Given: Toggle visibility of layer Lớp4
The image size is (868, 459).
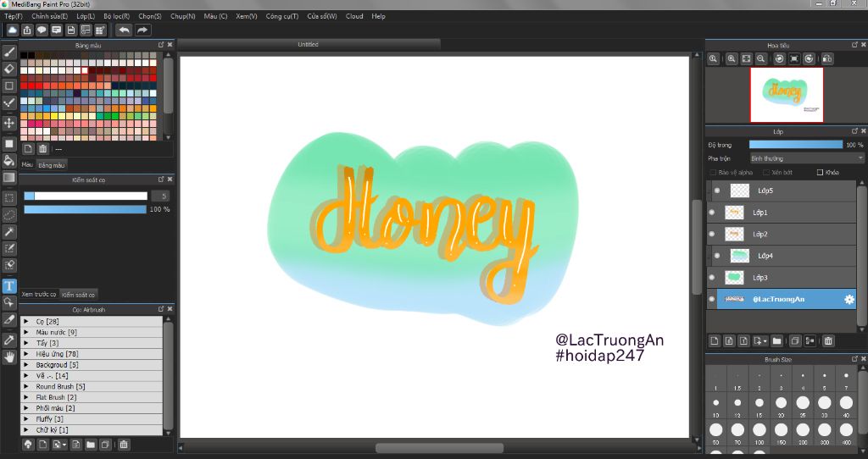Looking at the screenshot, I should click(717, 256).
